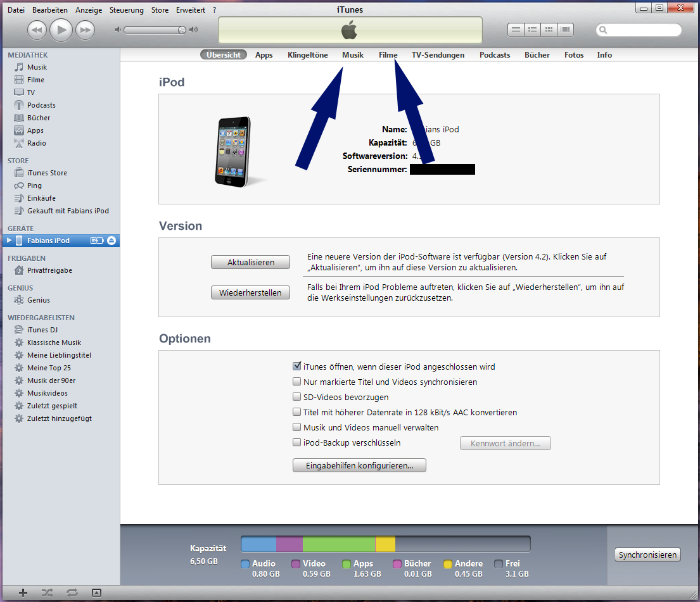This screenshot has height=602, width=700.
Task: Toggle shuffle mode
Action: pos(48,593)
